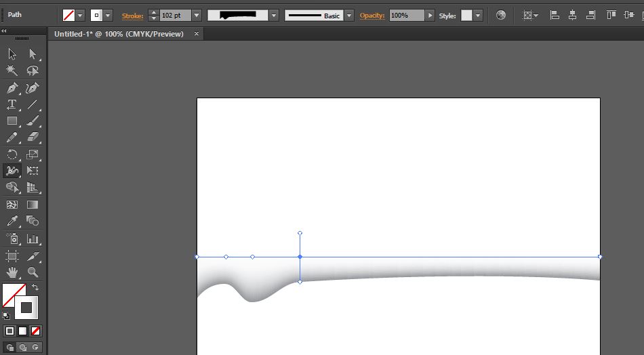
Task: Open the stroke weight dropdown
Action: [197, 16]
